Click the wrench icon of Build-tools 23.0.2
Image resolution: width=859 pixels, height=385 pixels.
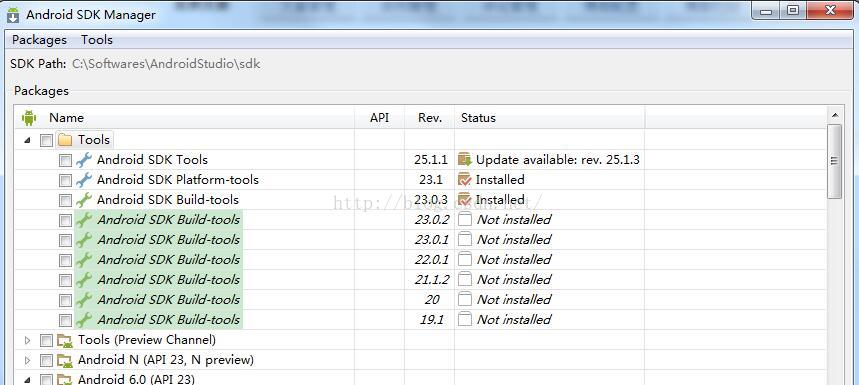click(x=84, y=220)
